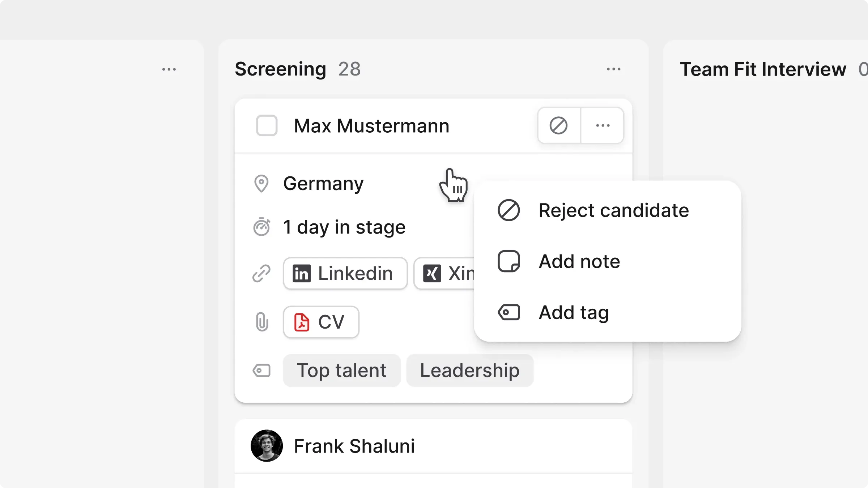Screen dimensions: 868x488
Task: Click the stopwatch icon beside 1 day in stage
Action: tap(261, 227)
